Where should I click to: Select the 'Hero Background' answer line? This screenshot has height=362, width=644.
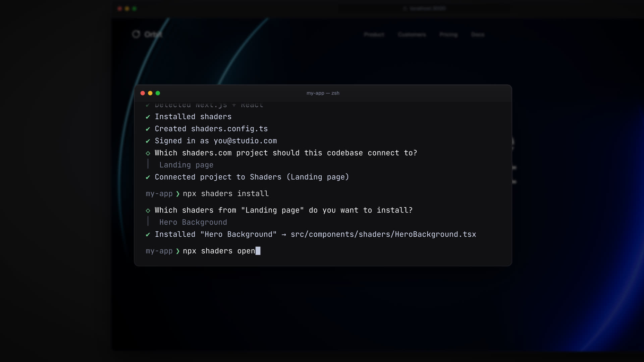tap(193, 222)
